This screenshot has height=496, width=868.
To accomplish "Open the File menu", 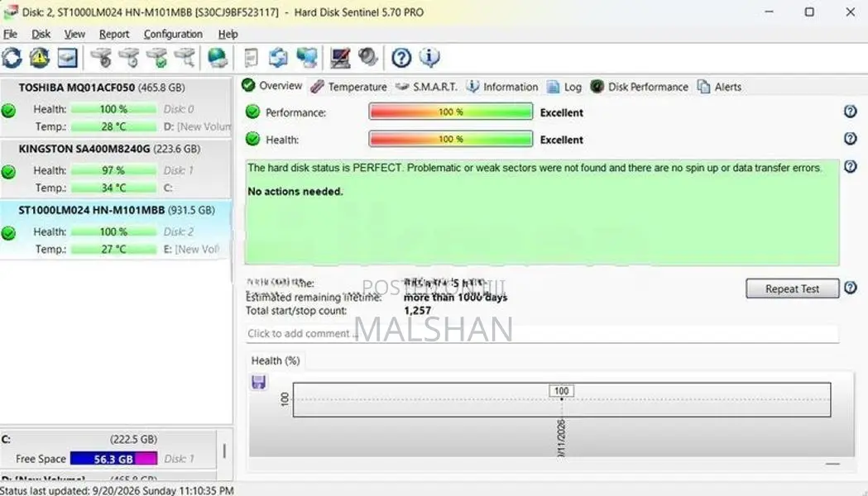I will 10,34.
